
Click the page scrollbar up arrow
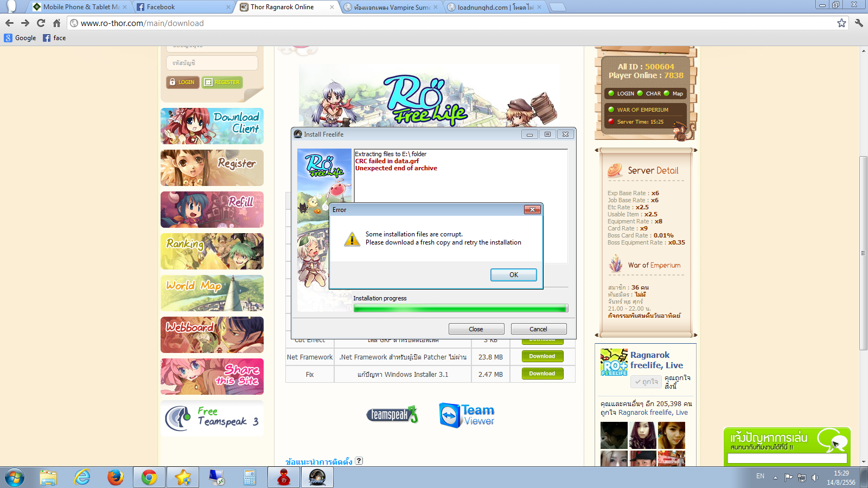click(x=863, y=50)
